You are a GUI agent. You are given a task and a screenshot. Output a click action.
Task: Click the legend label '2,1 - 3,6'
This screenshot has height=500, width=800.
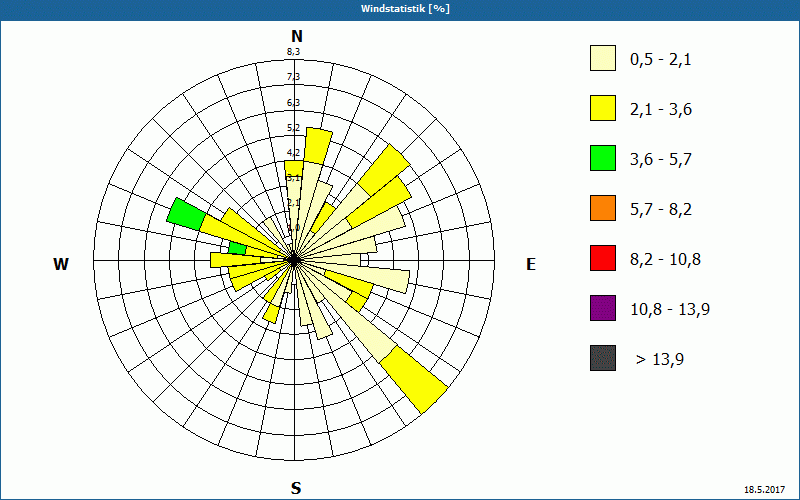(661, 110)
